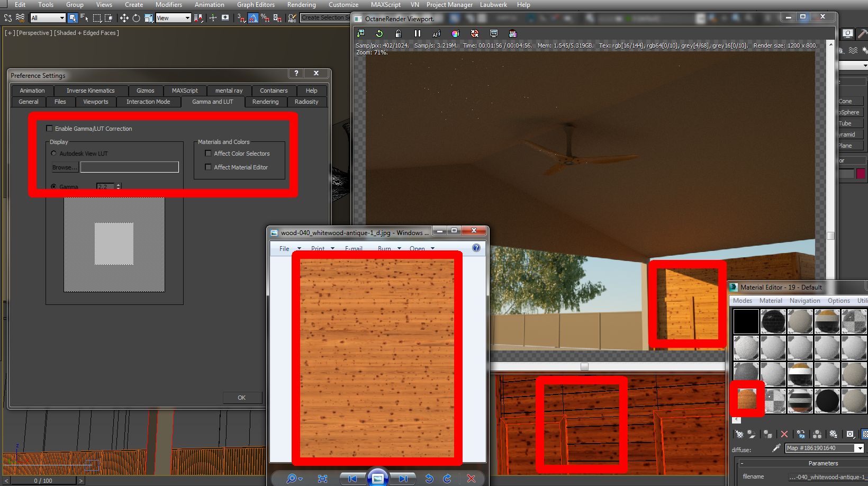Toggle the Percent Snap icon
This screenshot has width=868, height=486.
(x=265, y=18)
